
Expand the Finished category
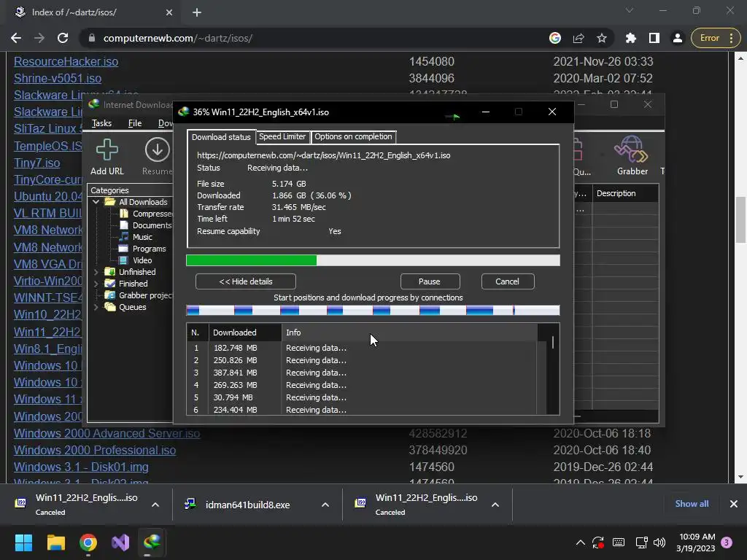point(96,284)
